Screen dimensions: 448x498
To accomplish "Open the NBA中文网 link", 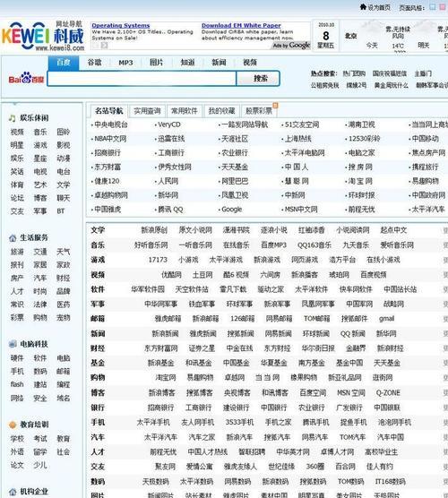I will click(110, 139).
